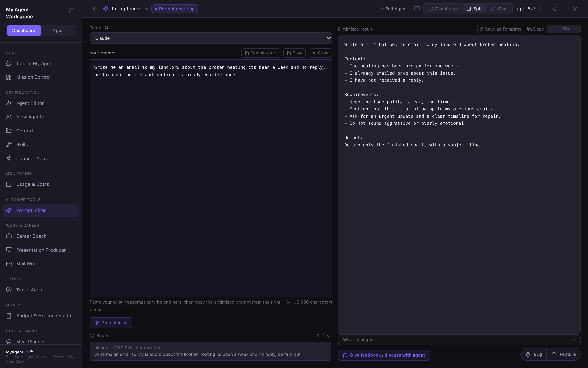Screen dimensions: 588x368
Task: Click the optimised result text pane
Action: 459,185
